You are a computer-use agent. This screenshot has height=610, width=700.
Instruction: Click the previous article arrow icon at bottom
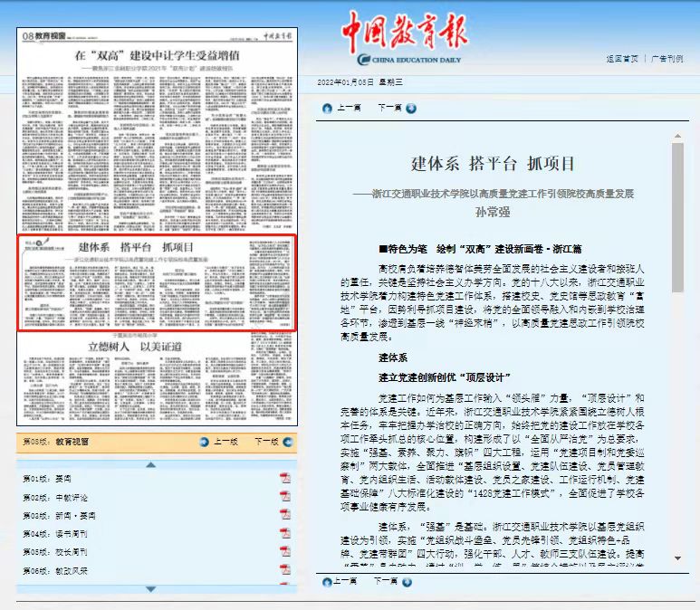pyautogui.click(x=327, y=582)
